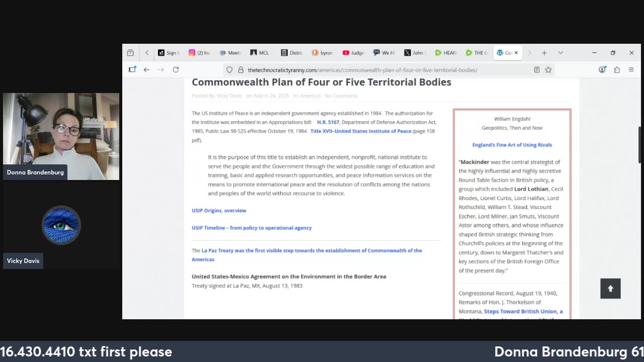This screenshot has width=644, height=362.
Task: Click the tracking protection shield icon
Action: click(x=229, y=70)
